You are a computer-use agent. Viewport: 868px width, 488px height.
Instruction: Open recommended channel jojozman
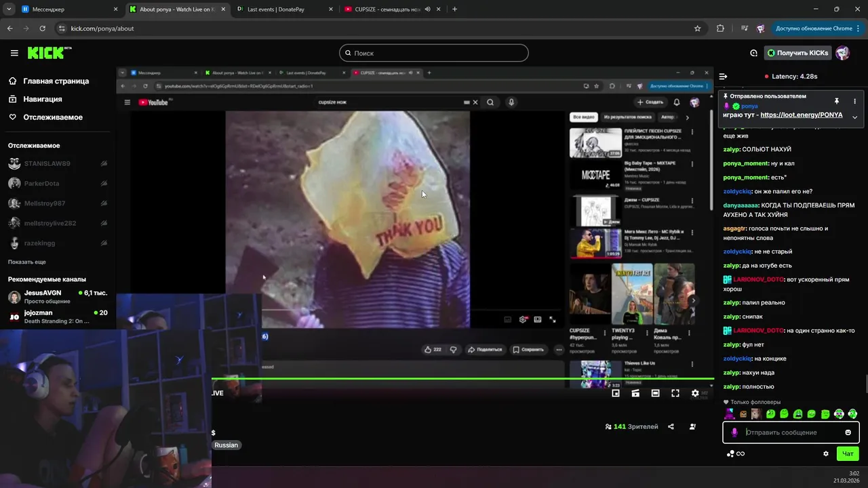click(x=58, y=316)
